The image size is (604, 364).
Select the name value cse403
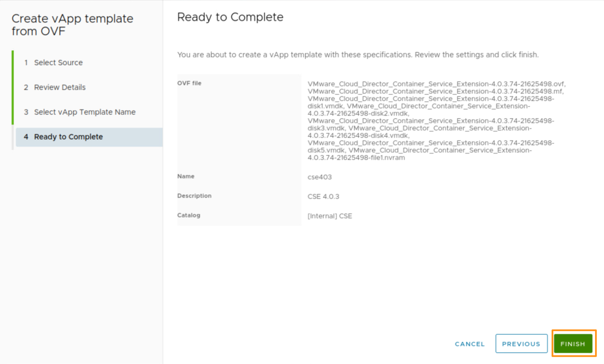pos(320,177)
